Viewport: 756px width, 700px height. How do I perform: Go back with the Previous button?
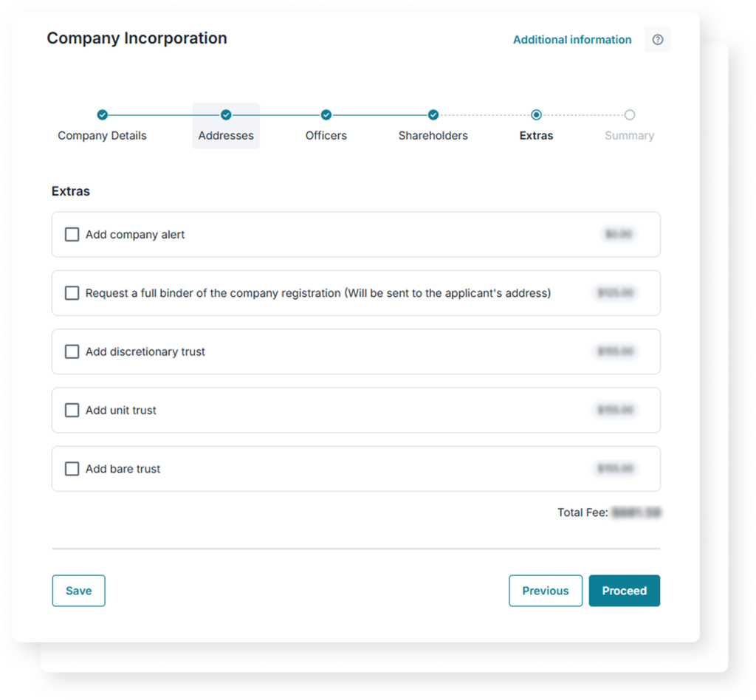[x=546, y=591]
